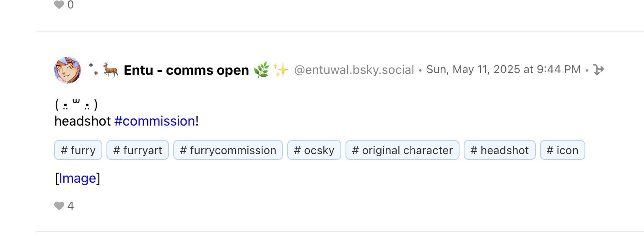Viewport: 644px width, 252px height.
Task: Click the thread arrow icon after the timestamp
Action: [x=598, y=70]
